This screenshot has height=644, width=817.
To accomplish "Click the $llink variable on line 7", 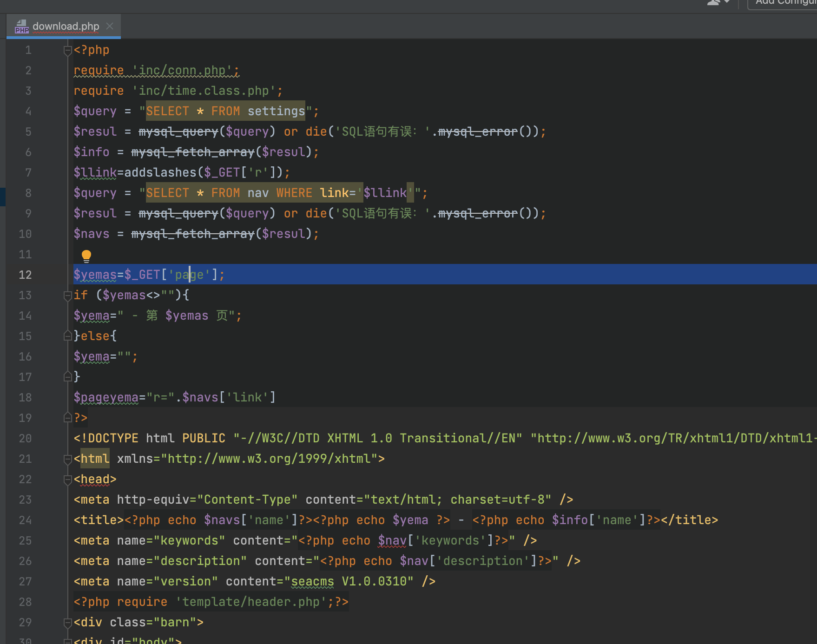I will 95,172.
